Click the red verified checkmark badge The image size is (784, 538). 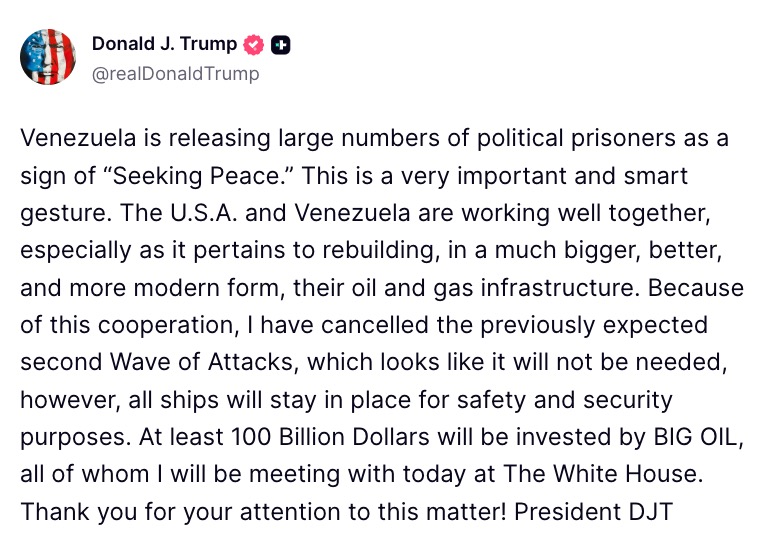pos(255,44)
